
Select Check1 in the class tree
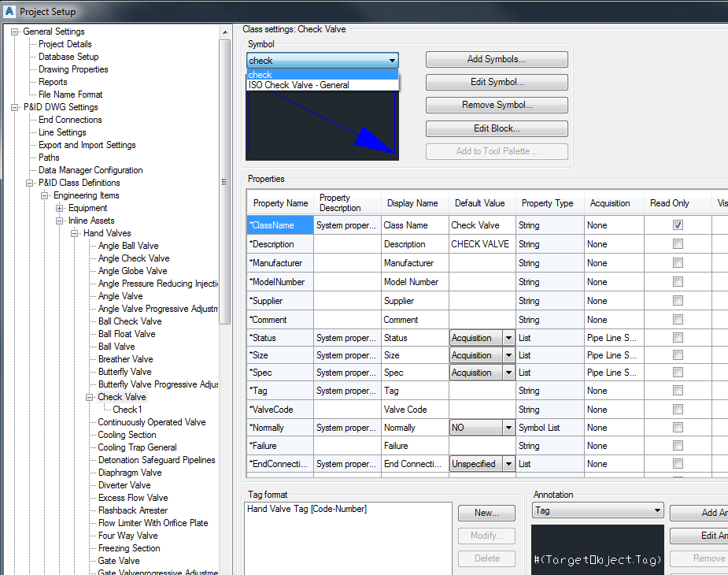tap(127, 410)
